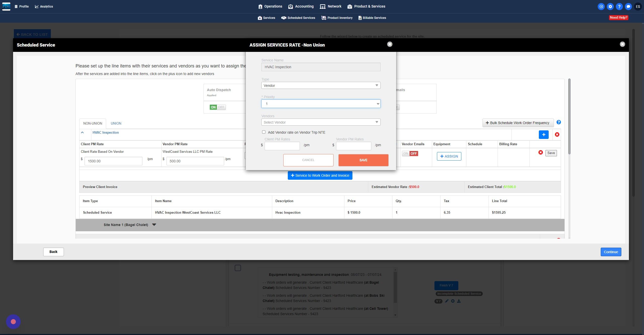Click the Analytics chart icon

click(x=37, y=7)
